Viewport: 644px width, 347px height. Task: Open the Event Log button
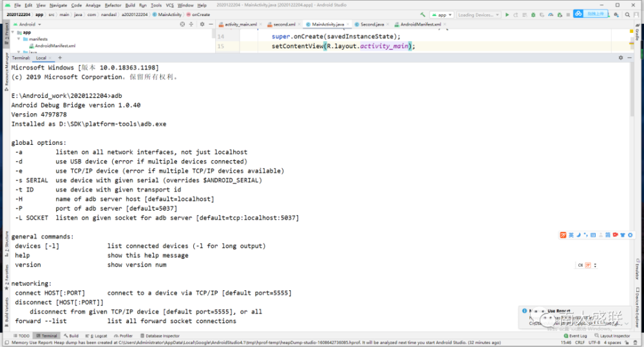(575, 336)
